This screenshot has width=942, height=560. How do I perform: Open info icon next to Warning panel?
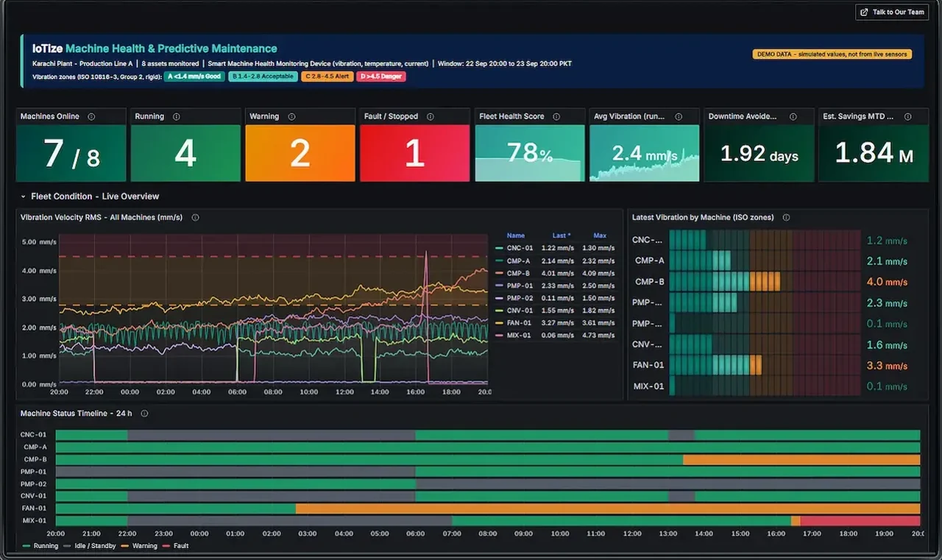tap(291, 116)
